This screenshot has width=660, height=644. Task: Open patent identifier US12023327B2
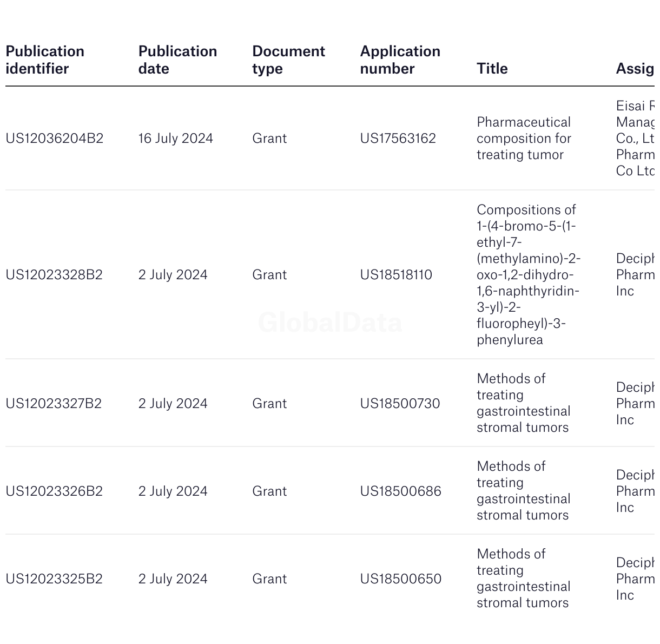[54, 404]
